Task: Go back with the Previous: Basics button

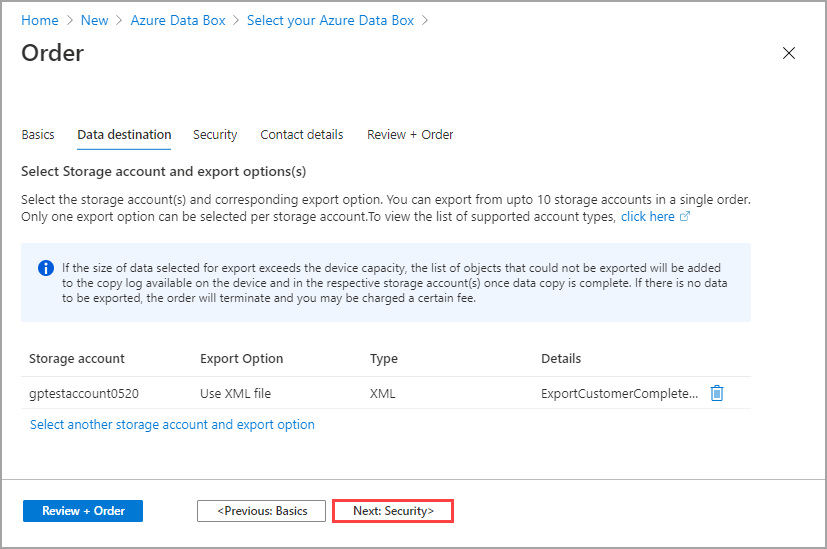Action: click(261, 511)
